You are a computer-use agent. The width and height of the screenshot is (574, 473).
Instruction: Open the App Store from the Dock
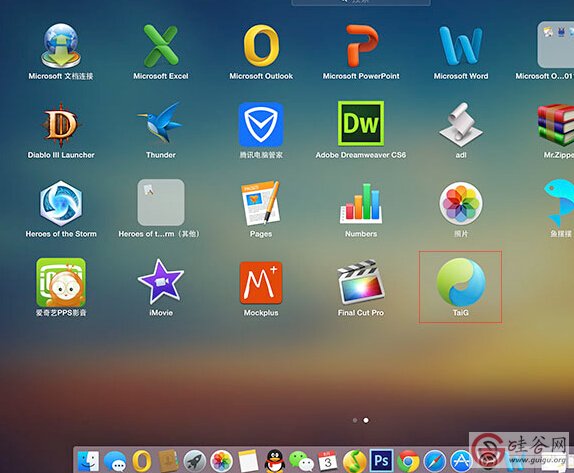click(x=461, y=461)
